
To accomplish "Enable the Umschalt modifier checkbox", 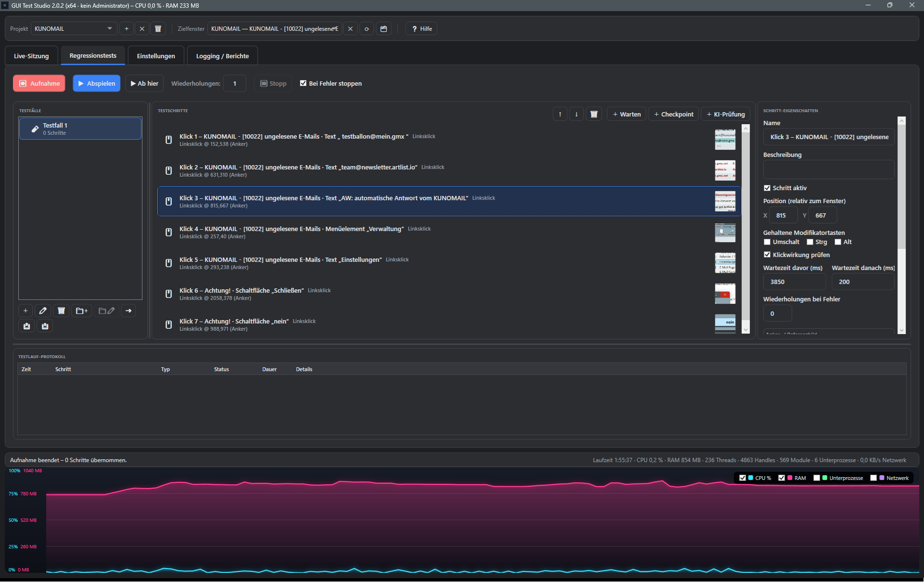I will pyautogui.click(x=767, y=242).
